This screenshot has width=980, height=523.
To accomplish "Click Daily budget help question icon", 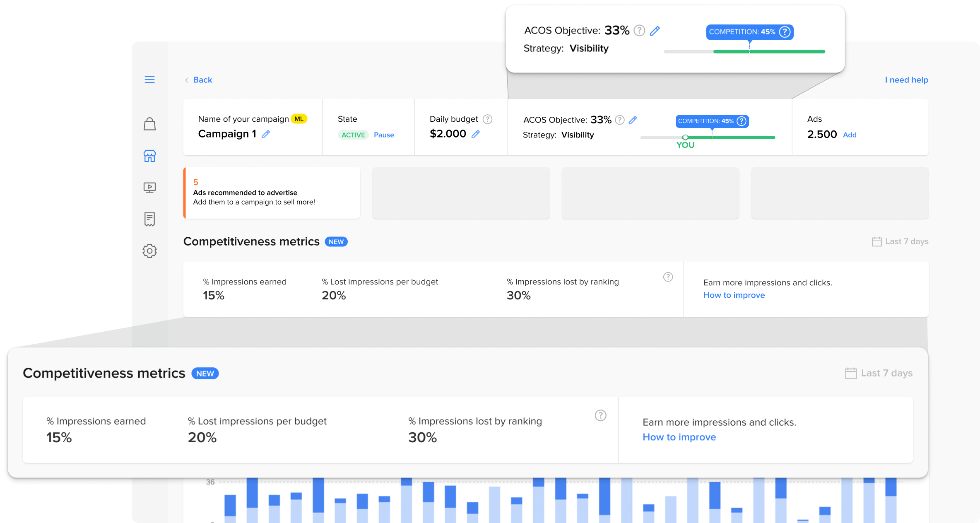I will 488,119.
